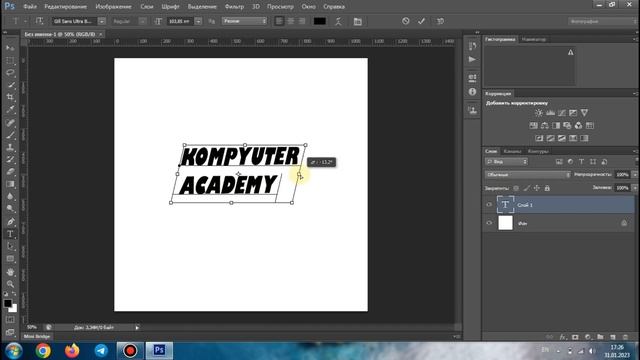Add a Vibrance adjustment
640x360 pixels.
584,113
